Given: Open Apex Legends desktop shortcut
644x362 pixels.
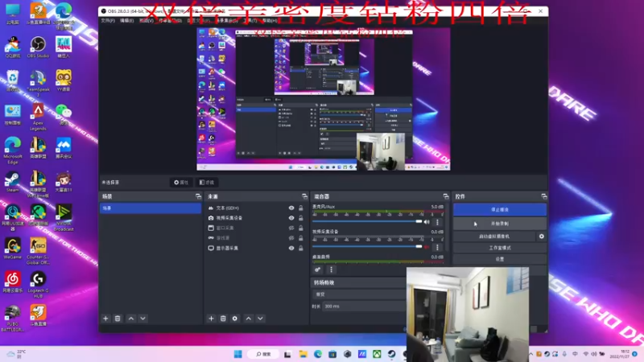Looking at the screenshot, I should click(x=38, y=117).
